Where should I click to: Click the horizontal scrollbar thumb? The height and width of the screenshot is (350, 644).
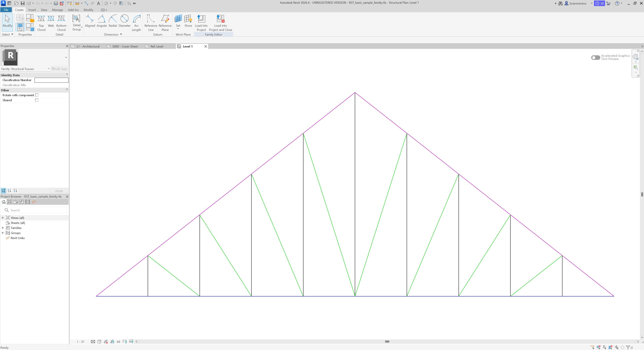387,342
